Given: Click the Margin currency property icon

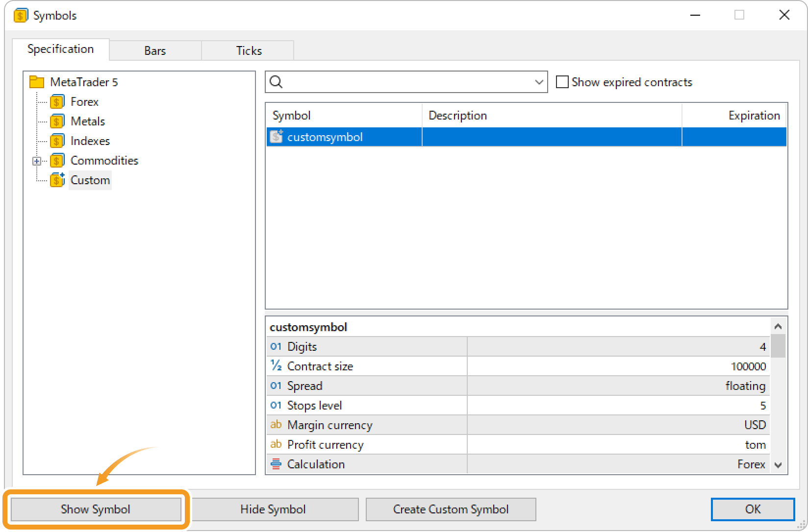Looking at the screenshot, I should (276, 425).
